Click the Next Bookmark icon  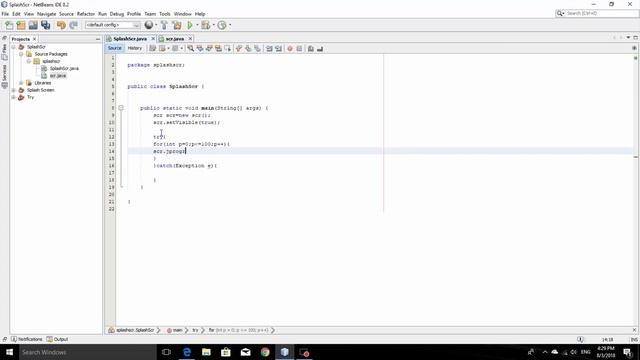248,49
